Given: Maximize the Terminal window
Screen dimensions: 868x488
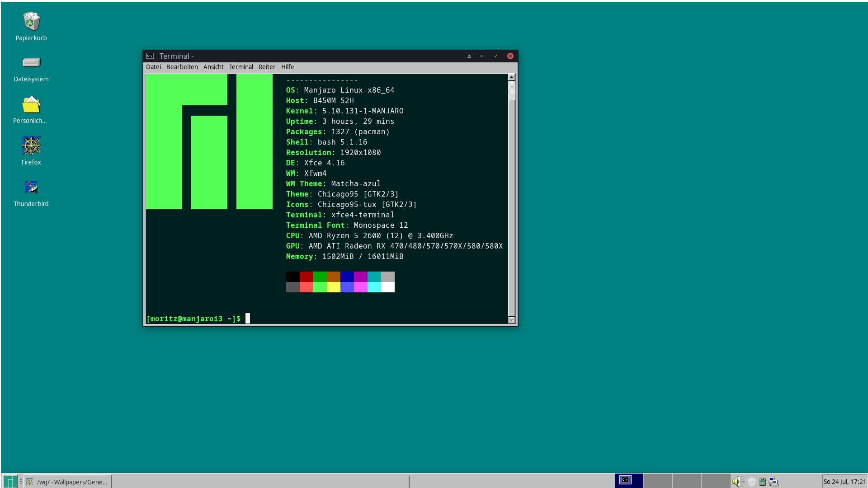Looking at the screenshot, I should 496,56.
